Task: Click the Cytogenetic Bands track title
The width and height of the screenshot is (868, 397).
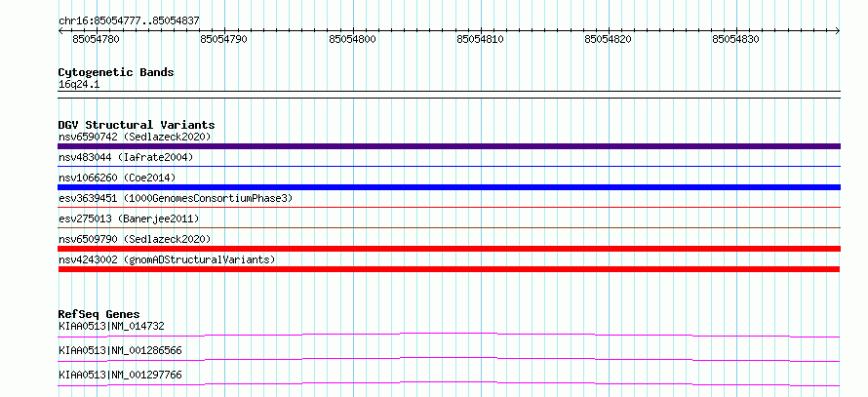Action: click(116, 72)
